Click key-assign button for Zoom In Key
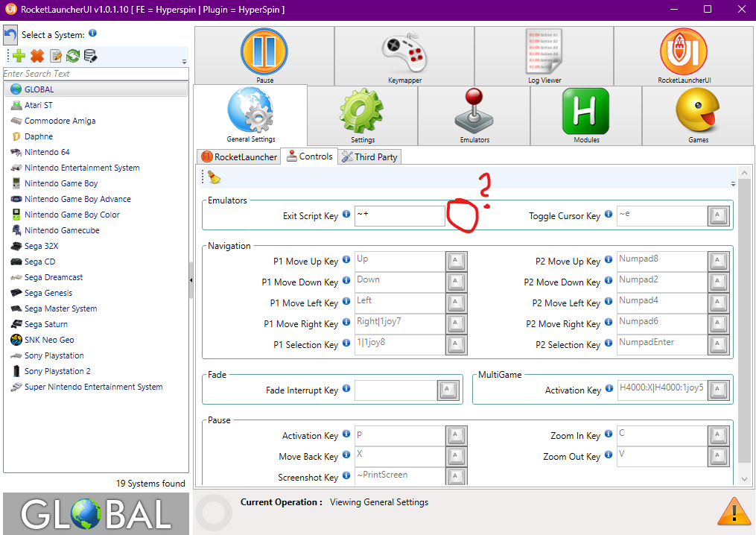The width and height of the screenshot is (756, 535). pyautogui.click(x=719, y=436)
